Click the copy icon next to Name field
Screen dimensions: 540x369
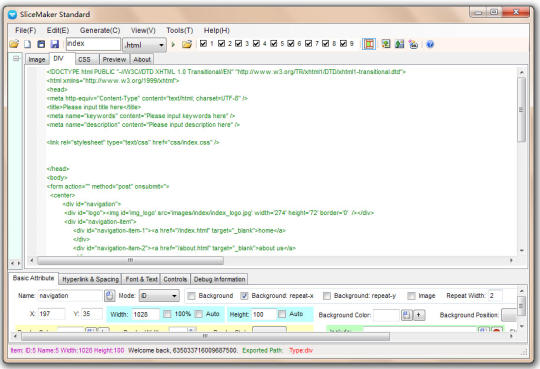(x=110, y=295)
